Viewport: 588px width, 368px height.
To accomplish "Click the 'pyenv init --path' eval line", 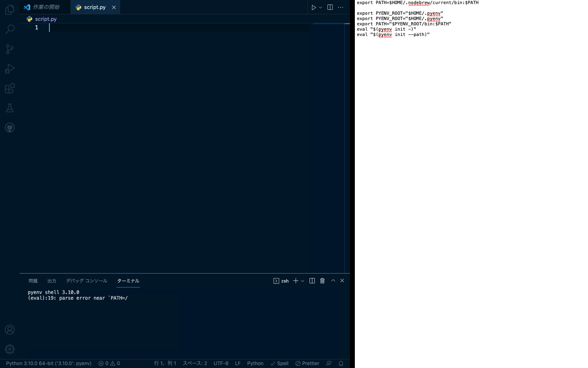I will click(x=393, y=35).
